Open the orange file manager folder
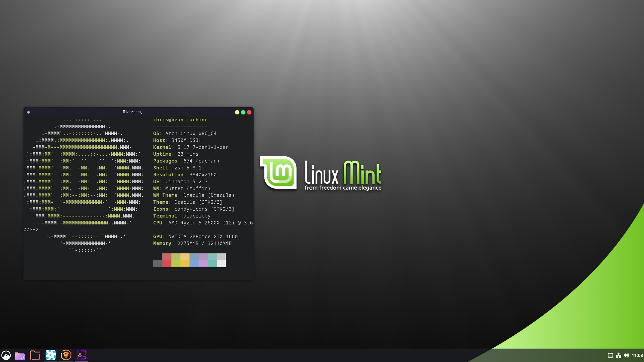Image resolution: width=644 pixels, height=362 pixels. [x=35, y=355]
